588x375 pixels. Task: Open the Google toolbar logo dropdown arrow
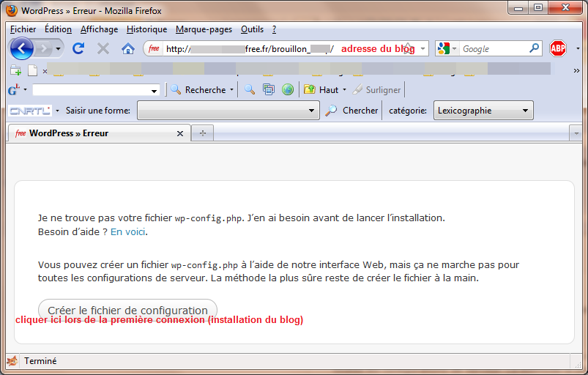25,89
